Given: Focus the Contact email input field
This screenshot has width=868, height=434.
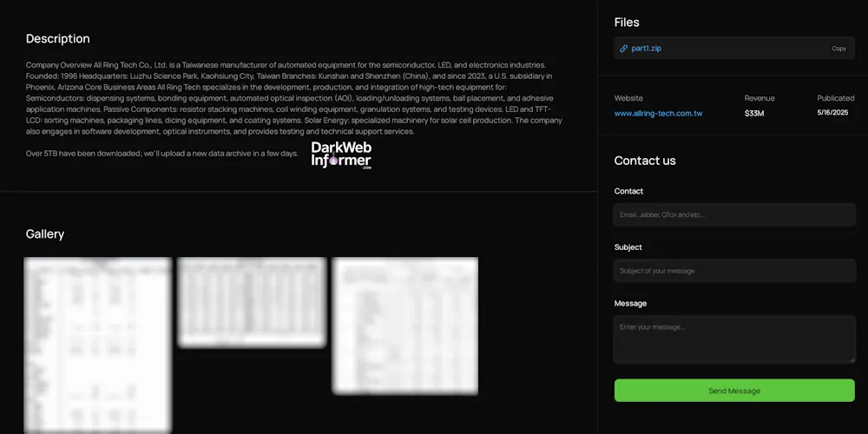Looking at the screenshot, I should [x=734, y=214].
